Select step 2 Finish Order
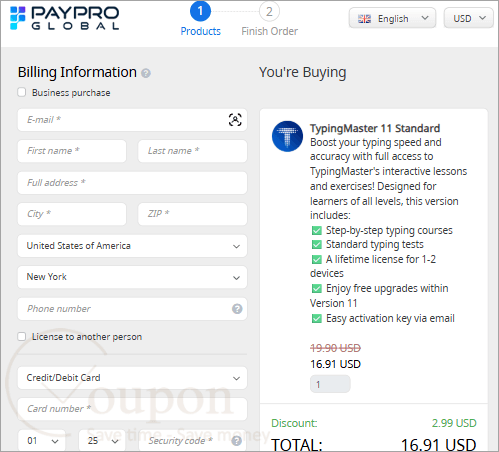499x452 pixels. tap(269, 19)
